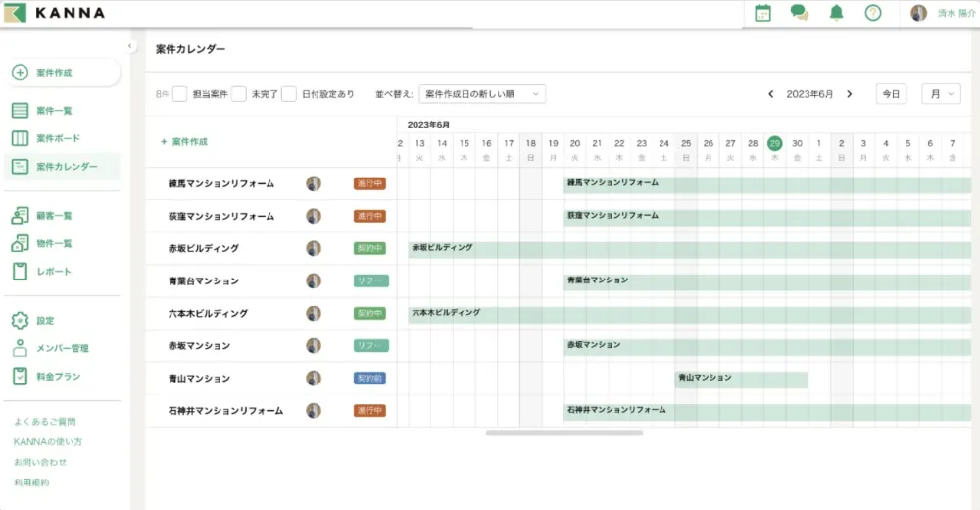
Task: Open 進行中 status badge of 練馬マンションリフォーム
Action: (x=370, y=183)
